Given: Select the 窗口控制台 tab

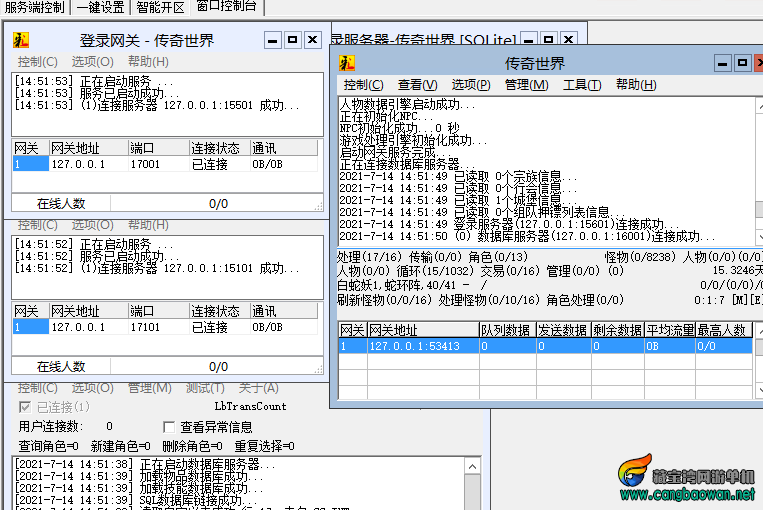Looking at the screenshot, I should pyautogui.click(x=226, y=7).
